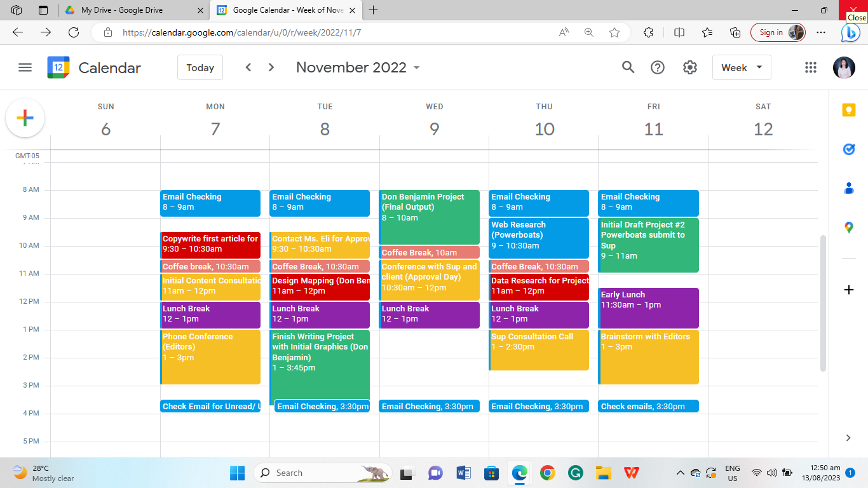Open browser Settings and more ellipsis
The width and height of the screenshot is (868, 488).
tap(821, 32)
